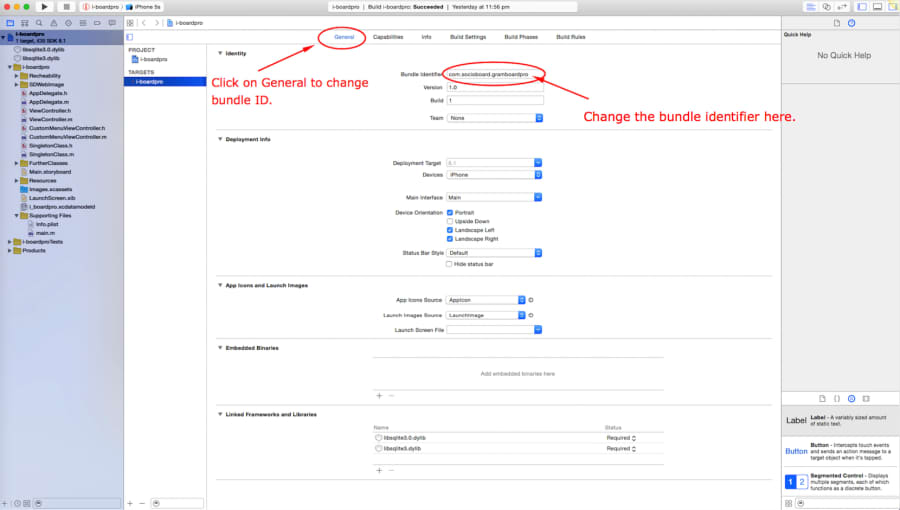Open the Debug navigator
Screen dimensions: 900x510
coord(83,23)
